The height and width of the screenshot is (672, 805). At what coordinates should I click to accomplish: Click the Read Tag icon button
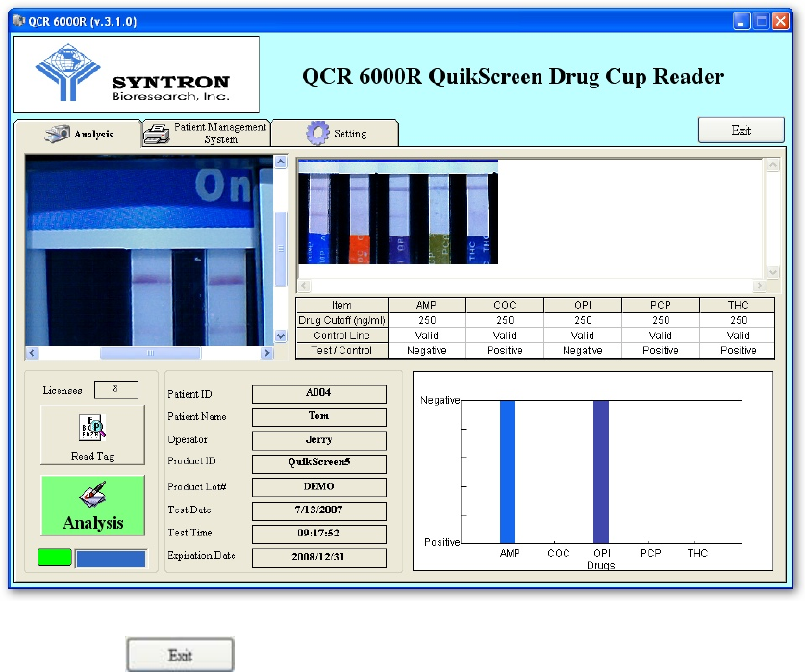(93, 435)
